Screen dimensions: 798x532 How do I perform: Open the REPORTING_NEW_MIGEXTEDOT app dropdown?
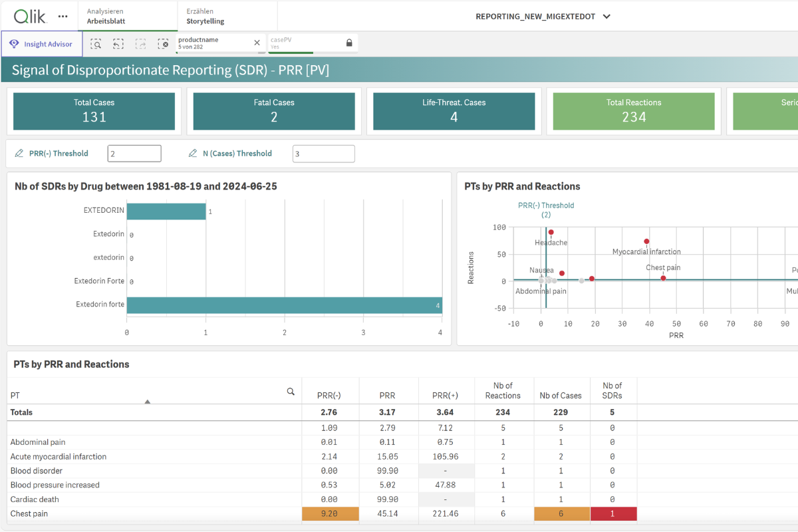pyautogui.click(x=606, y=16)
